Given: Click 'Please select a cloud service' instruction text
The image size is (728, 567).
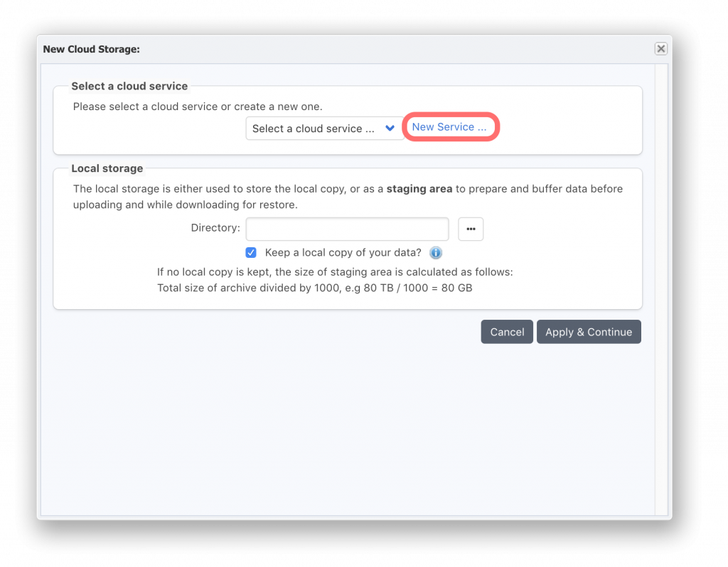Looking at the screenshot, I should point(198,107).
